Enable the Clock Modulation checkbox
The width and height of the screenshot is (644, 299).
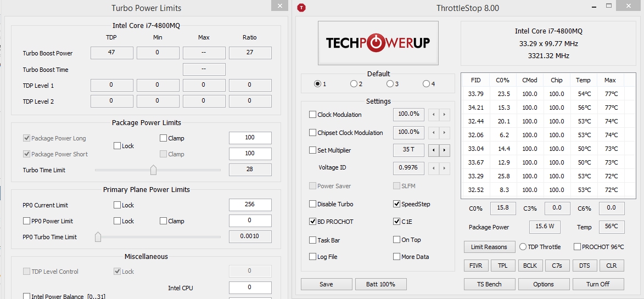pyautogui.click(x=312, y=115)
